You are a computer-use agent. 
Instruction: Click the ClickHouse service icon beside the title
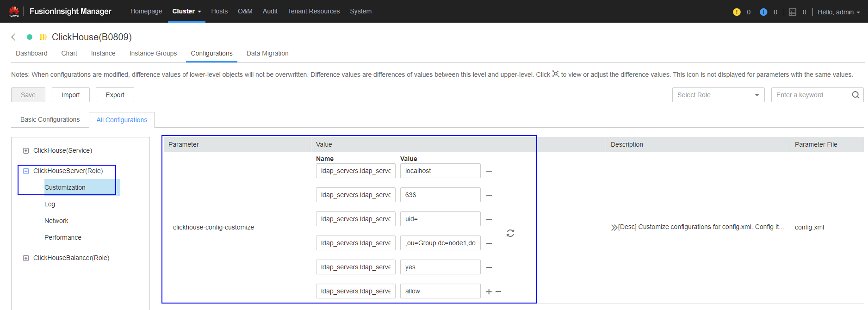[x=43, y=37]
